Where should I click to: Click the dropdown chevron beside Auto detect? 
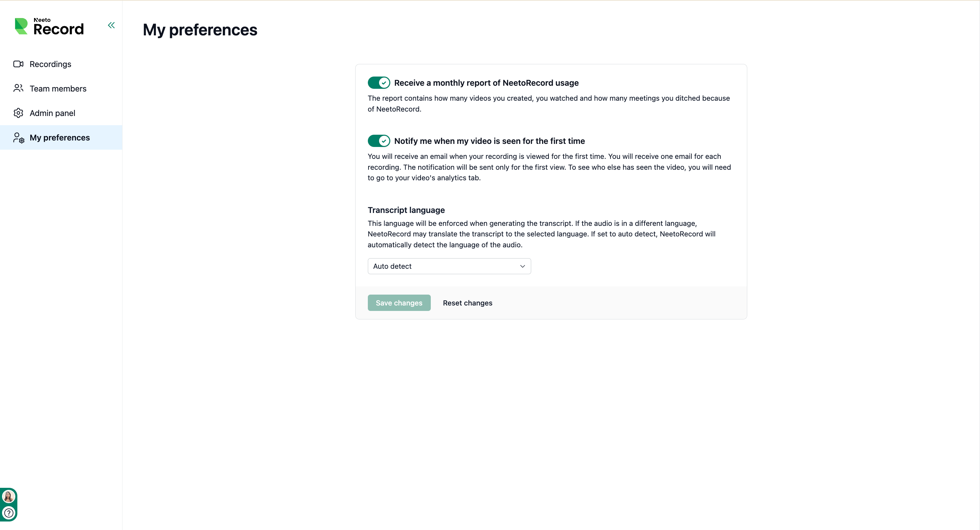[522, 266]
